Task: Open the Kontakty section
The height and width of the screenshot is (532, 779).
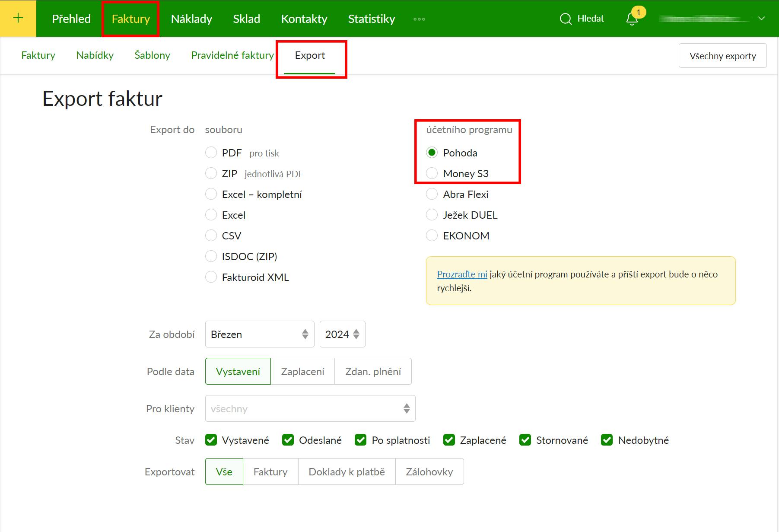Action: point(304,19)
